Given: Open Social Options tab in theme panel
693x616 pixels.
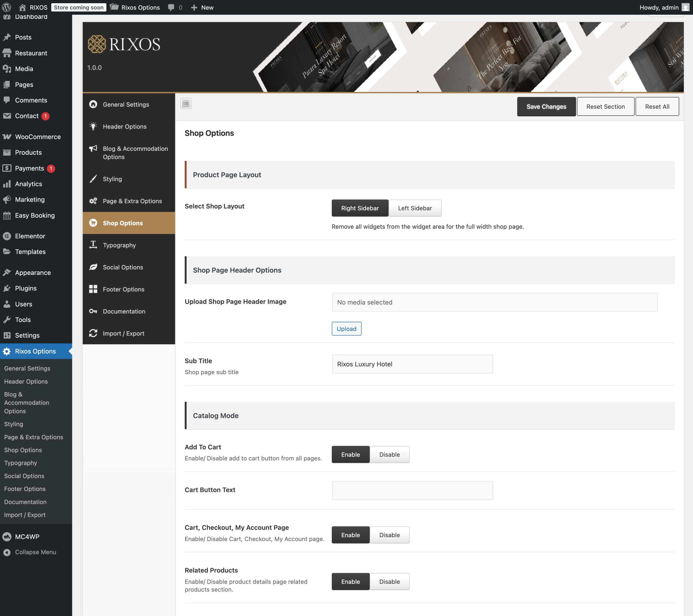Looking at the screenshot, I should point(129,267).
